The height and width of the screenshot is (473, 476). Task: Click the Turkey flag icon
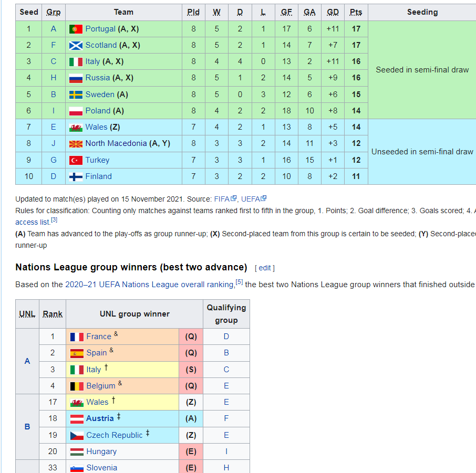tap(76, 160)
